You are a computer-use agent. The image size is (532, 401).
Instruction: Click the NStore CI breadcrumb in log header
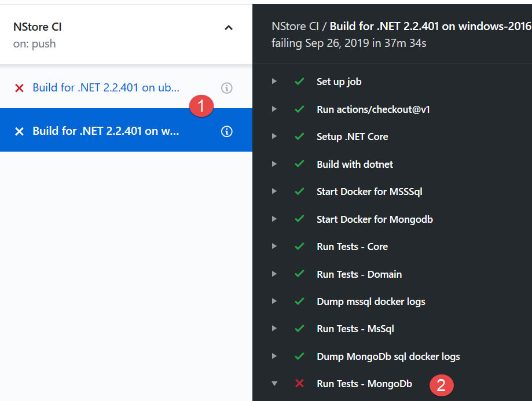pyautogui.click(x=295, y=26)
